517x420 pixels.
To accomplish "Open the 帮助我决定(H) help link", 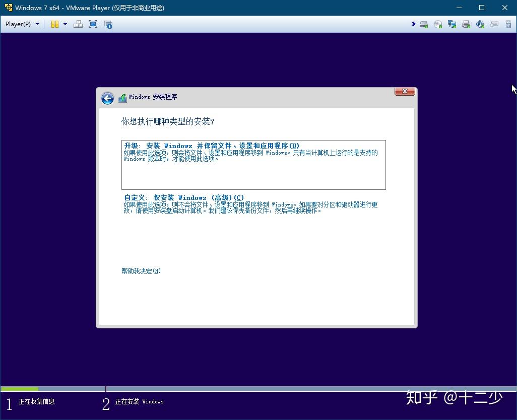I will click(141, 271).
